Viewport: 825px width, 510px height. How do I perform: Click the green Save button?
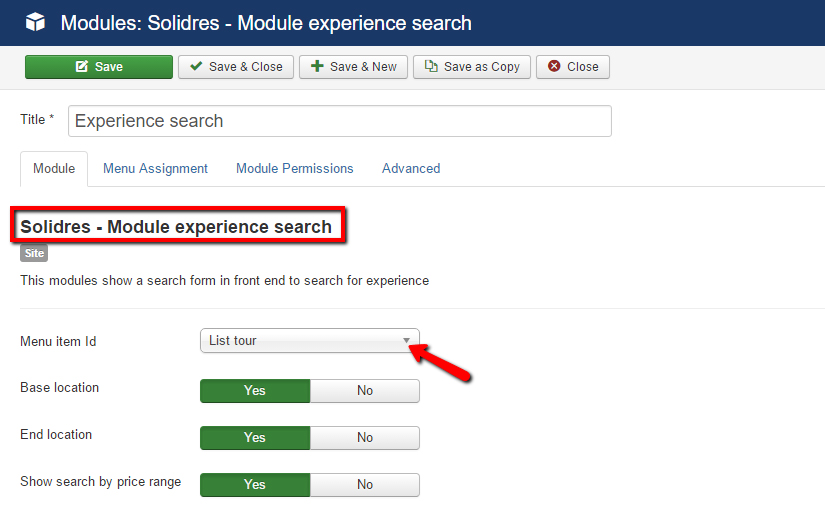pyautogui.click(x=99, y=67)
